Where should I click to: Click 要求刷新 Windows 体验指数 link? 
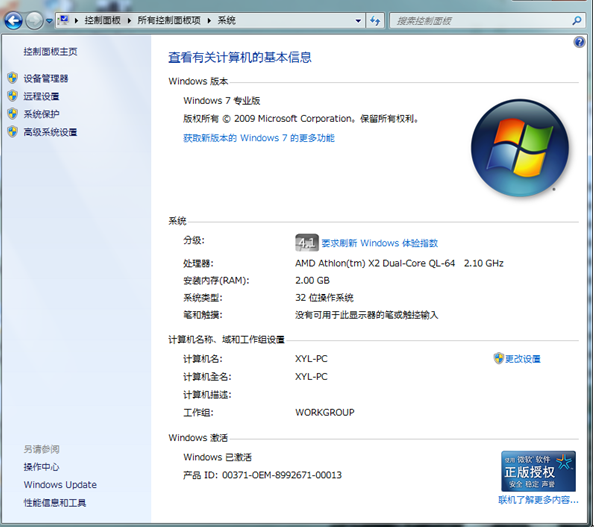pyautogui.click(x=380, y=243)
